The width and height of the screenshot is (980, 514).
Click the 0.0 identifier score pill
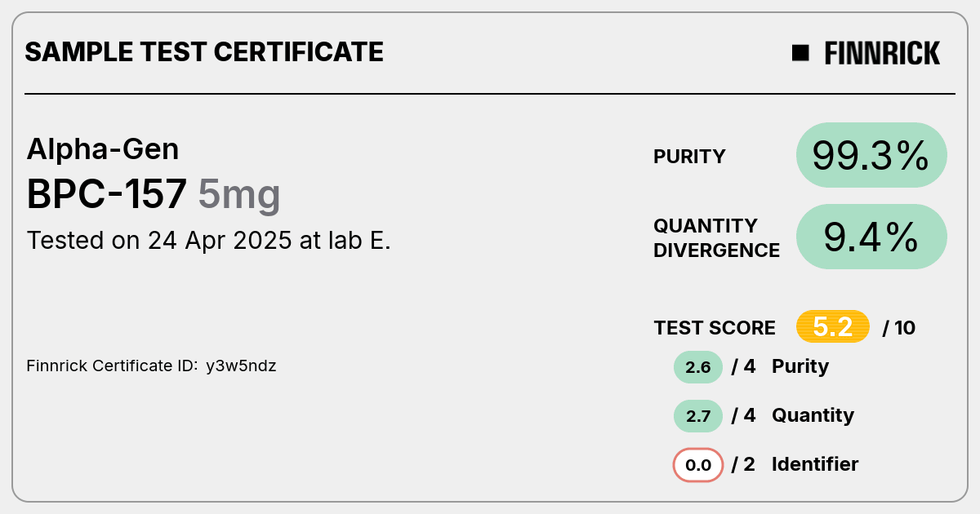pos(698,465)
